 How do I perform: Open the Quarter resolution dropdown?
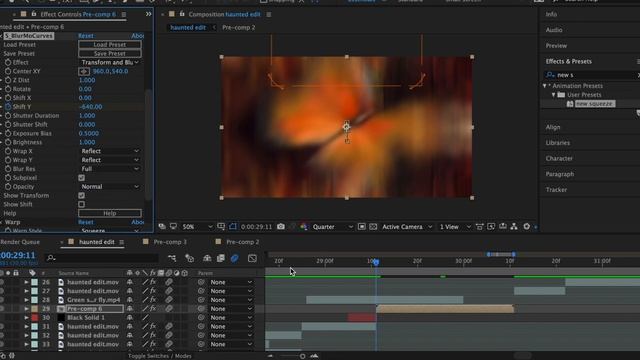[x=333, y=227]
